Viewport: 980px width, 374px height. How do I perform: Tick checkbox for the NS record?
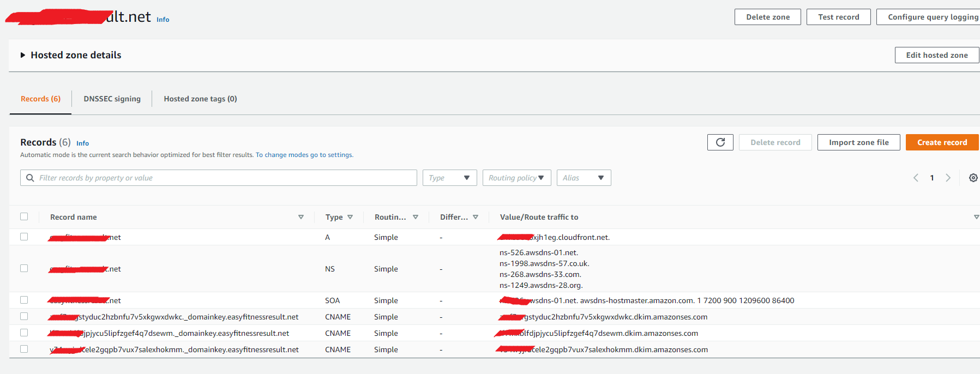click(x=24, y=268)
